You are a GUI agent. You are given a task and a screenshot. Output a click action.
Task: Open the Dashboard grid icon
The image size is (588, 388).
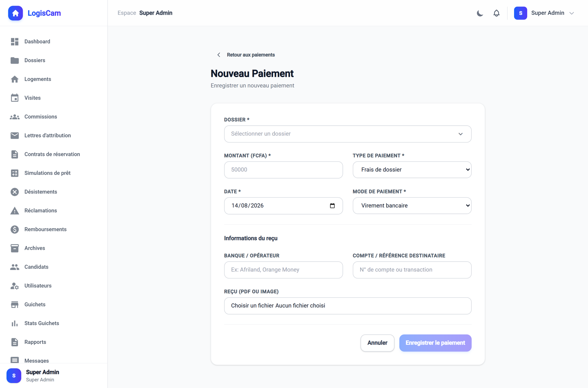click(x=15, y=42)
